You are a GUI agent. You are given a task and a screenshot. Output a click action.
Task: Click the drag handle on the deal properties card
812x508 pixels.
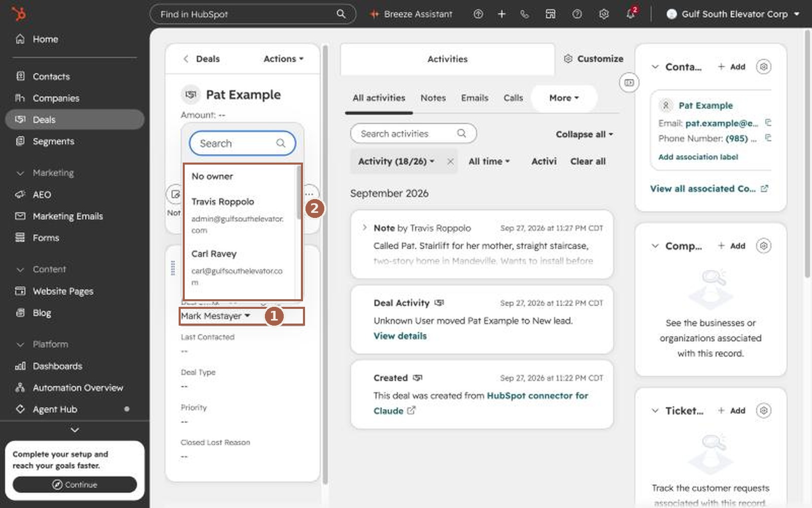[x=173, y=268]
